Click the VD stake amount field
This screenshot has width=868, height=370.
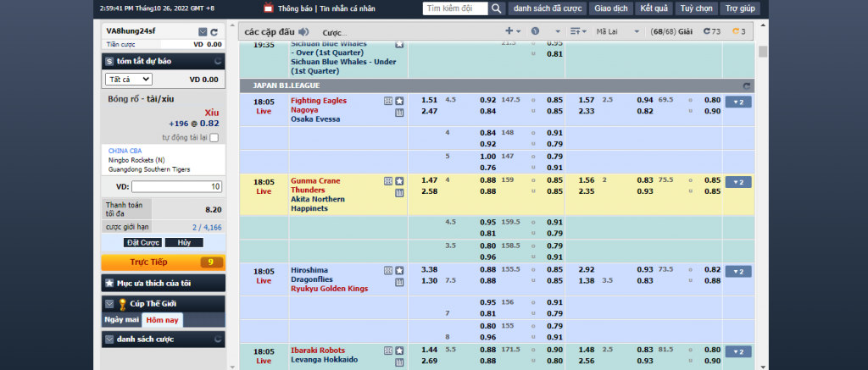[177, 186]
